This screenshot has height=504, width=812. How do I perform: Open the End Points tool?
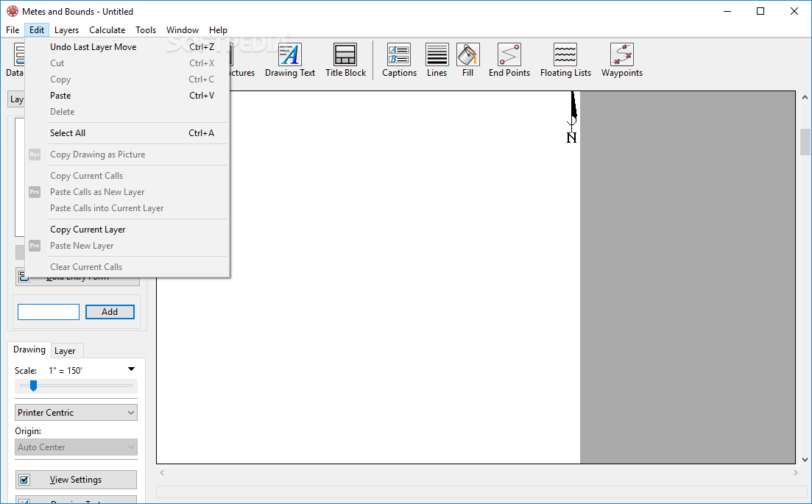tap(509, 60)
